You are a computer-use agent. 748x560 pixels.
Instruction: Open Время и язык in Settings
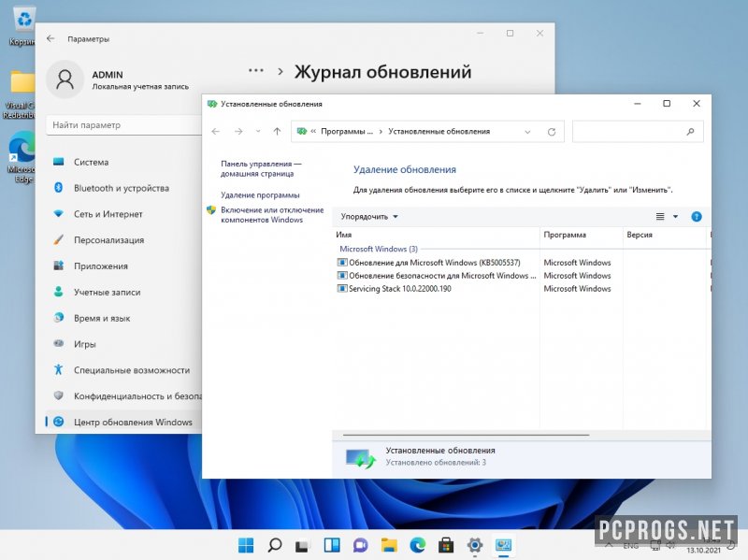(x=123, y=318)
